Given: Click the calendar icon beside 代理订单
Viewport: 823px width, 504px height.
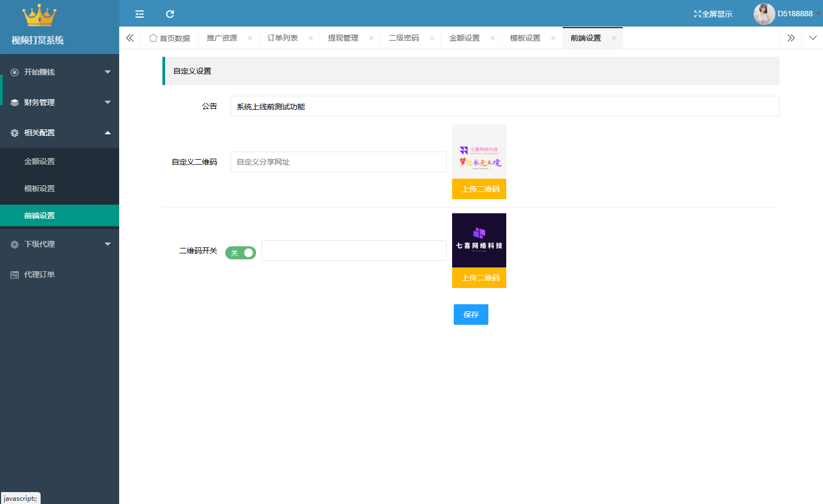Looking at the screenshot, I should click(15, 274).
